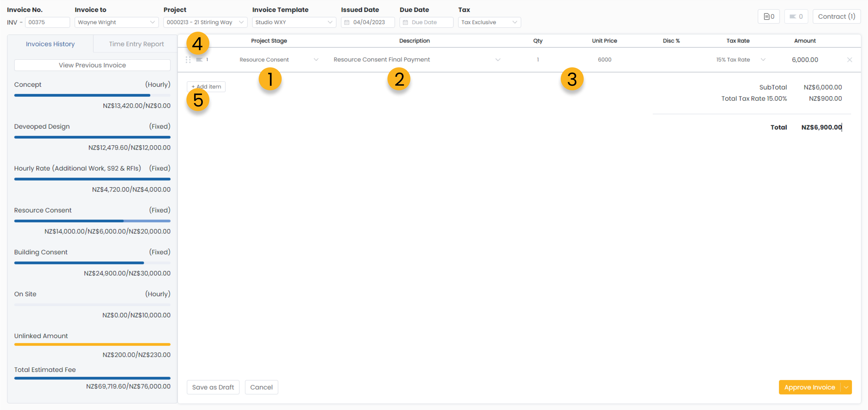Expand the Invoice to Wayne Wright dropdown
Viewport: 868px width, 410px height.
click(x=116, y=22)
